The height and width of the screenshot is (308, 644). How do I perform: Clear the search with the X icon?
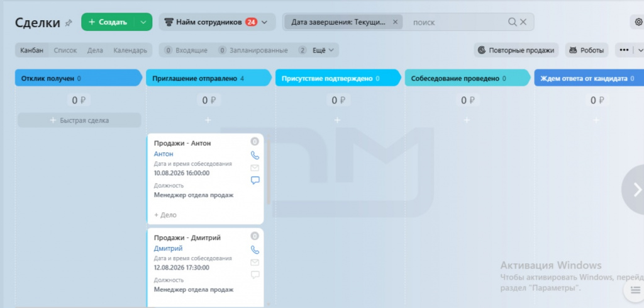[523, 22]
